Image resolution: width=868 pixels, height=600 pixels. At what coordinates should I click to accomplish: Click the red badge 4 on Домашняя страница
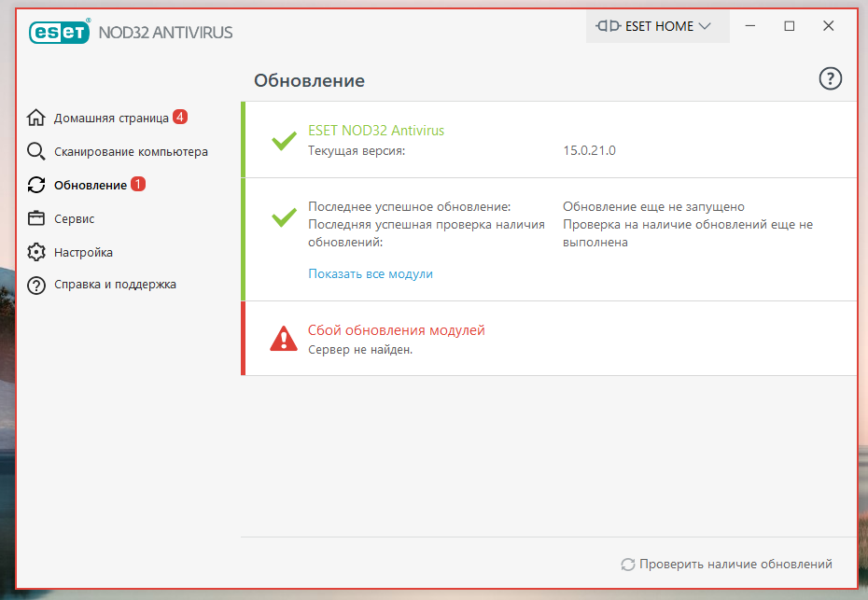(x=180, y=118)
